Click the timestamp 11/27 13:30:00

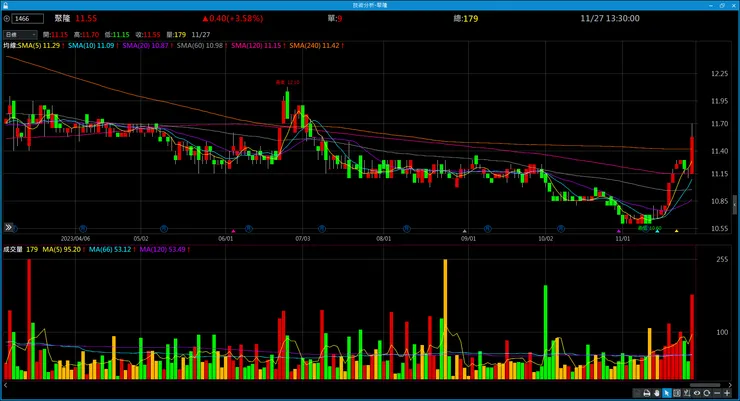[x=610, y=18]
